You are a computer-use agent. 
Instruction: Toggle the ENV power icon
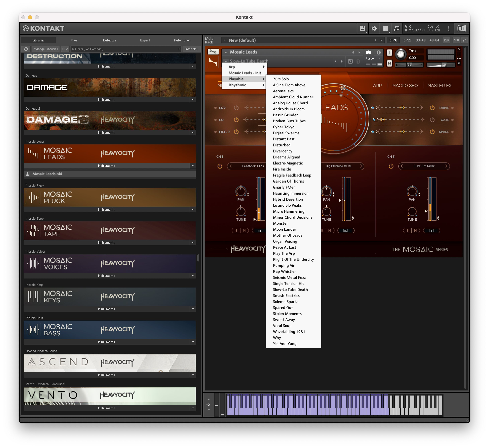[x=236, y=108]
